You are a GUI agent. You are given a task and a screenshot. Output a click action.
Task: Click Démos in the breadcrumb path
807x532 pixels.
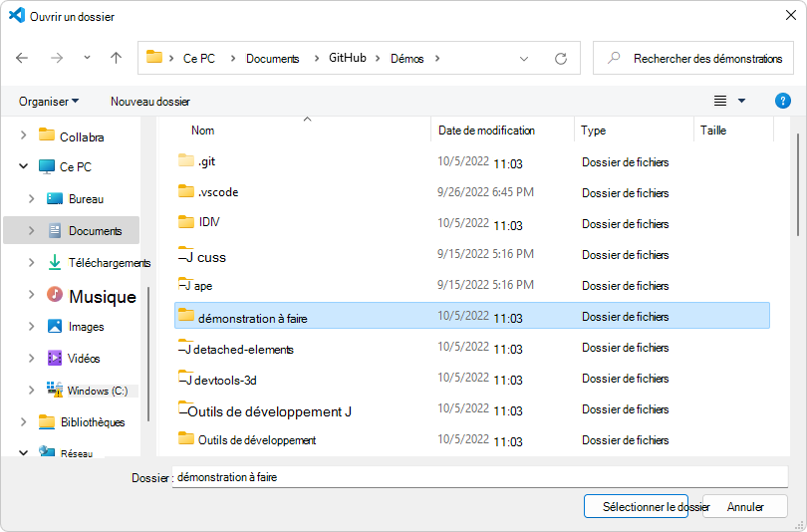point(407,58)
